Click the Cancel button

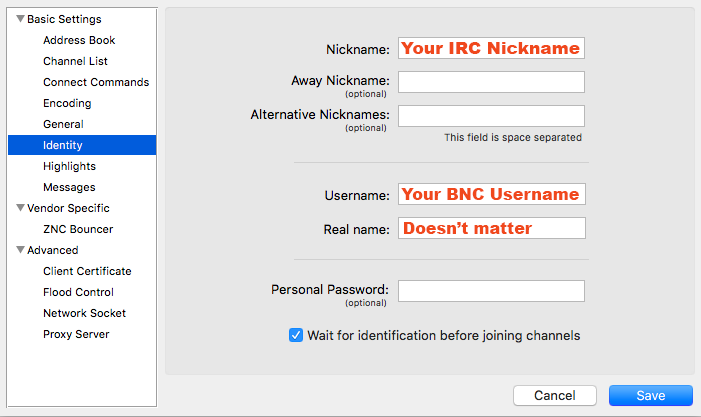coord(554,395)
